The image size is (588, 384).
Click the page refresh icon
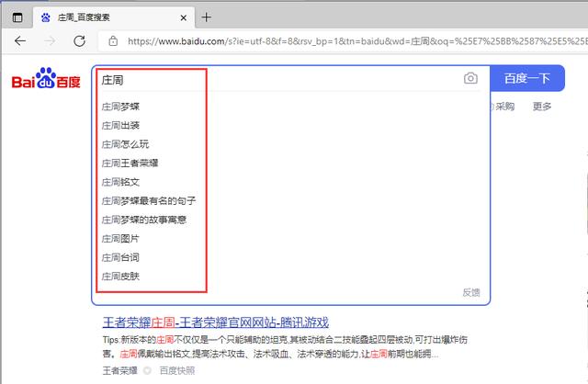click(79, 41)
